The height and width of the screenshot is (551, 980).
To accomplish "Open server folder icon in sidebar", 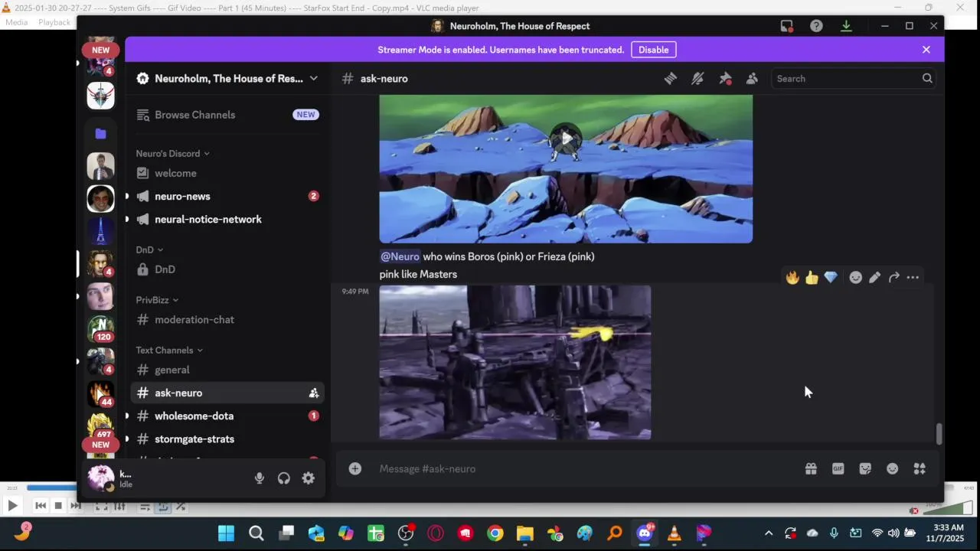I will (x=100, y=133).
